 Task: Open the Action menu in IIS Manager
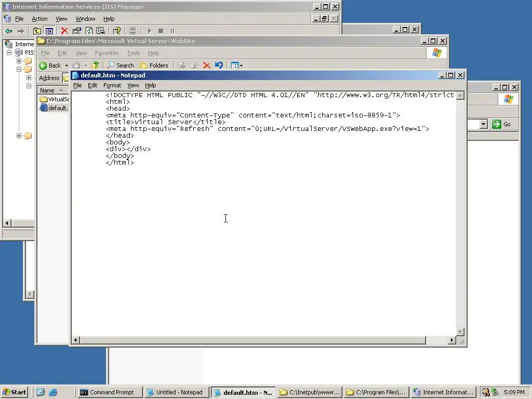[39, 19]
